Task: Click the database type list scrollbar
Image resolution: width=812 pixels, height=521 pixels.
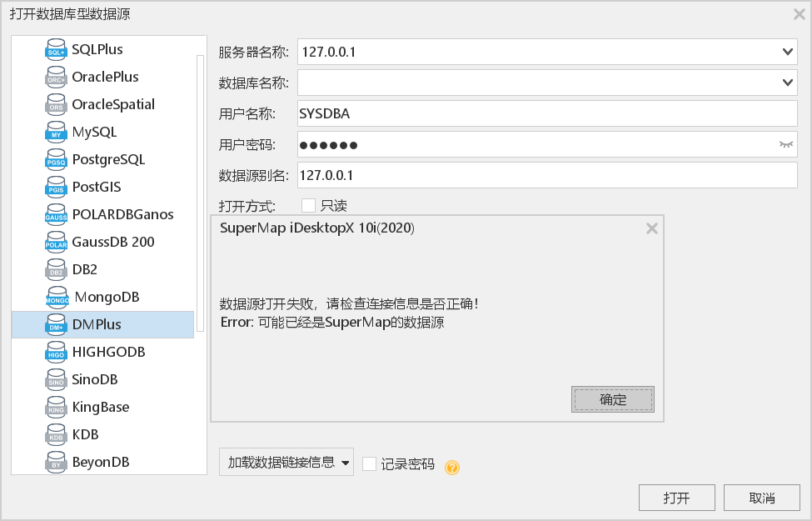Action: coord(201,193)
